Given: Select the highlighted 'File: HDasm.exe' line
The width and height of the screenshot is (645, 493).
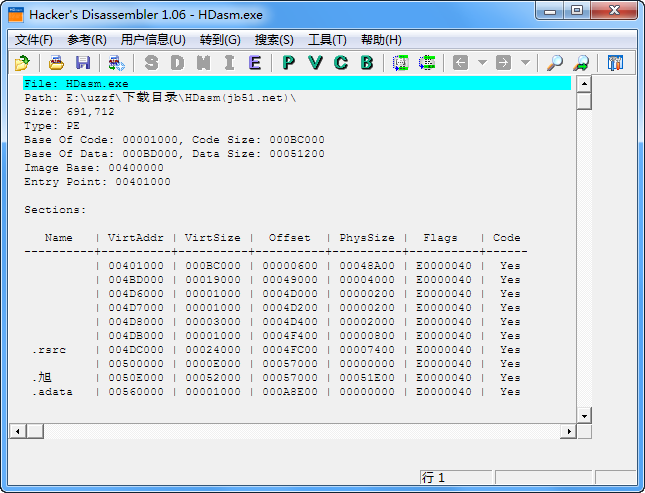Looking at the screenshot, I should (297, 84).
